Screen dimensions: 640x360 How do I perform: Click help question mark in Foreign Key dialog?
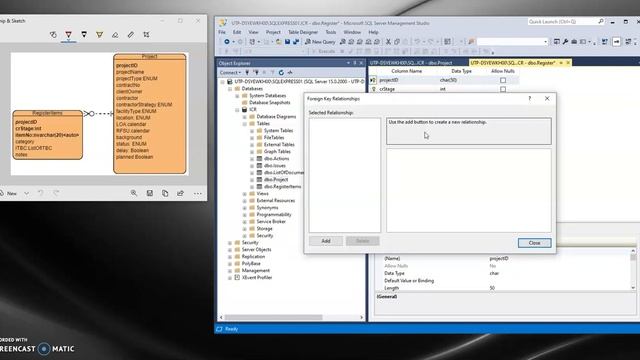tap(530, 99)
